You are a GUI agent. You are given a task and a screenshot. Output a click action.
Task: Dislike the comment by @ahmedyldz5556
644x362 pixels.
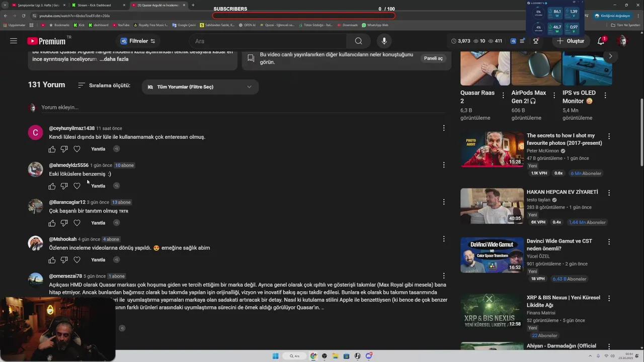(x=64, y=186)
